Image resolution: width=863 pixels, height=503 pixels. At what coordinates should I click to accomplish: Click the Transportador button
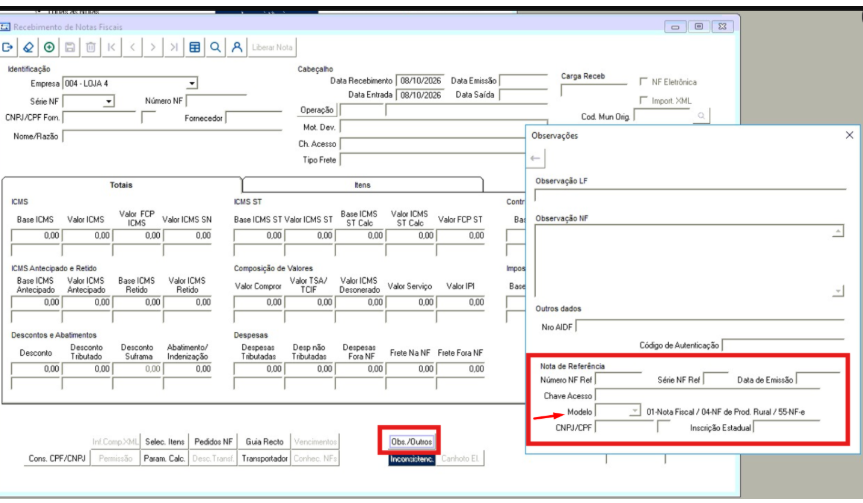264,458
